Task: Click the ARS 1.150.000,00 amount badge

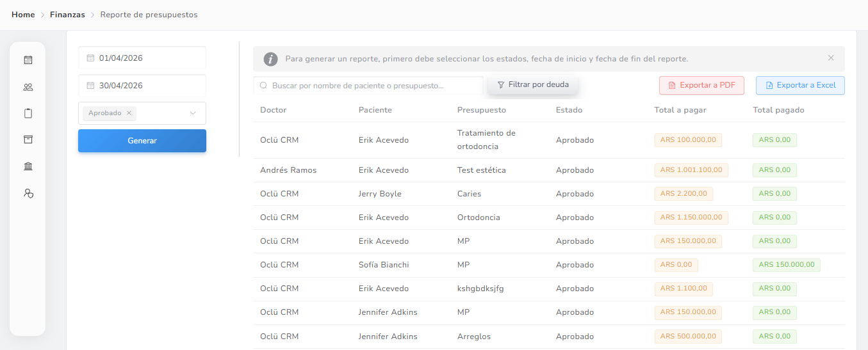Action: (691, 218)
